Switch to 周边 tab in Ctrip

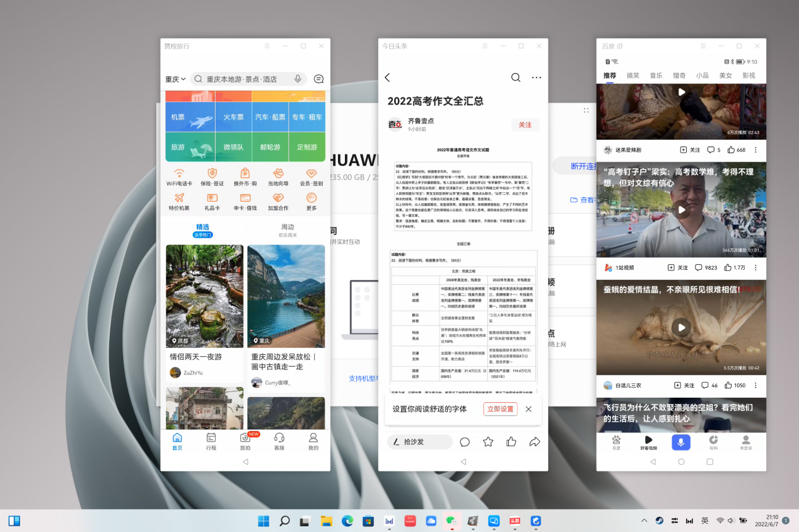tap(288, 230)
